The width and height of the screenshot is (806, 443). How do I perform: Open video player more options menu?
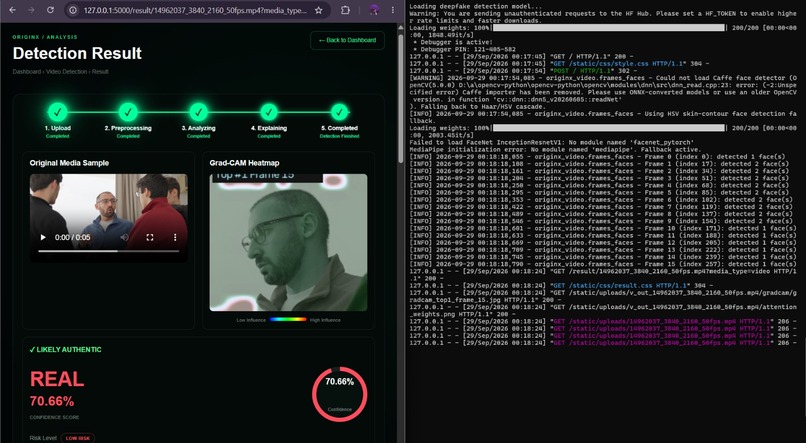[x=175, y=237]
